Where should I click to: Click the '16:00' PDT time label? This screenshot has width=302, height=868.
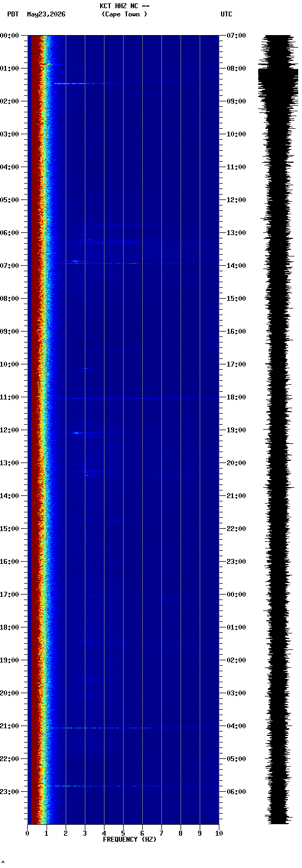9,562
